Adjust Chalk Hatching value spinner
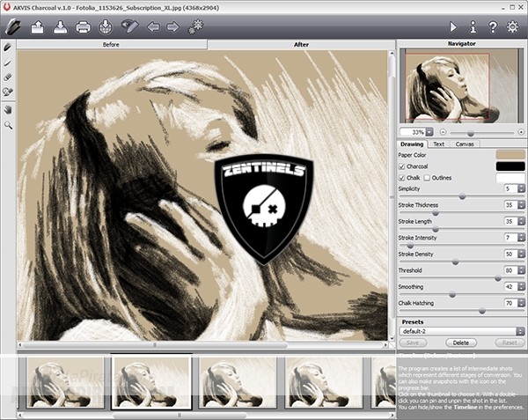528x420 pixels. pyautogui.click(x=521, y=303)
